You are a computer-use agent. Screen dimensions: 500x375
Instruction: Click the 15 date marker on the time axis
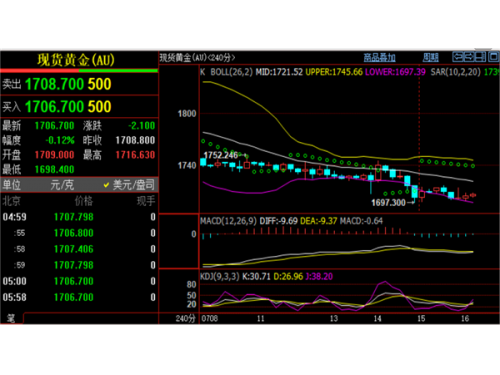coord(421,318)
